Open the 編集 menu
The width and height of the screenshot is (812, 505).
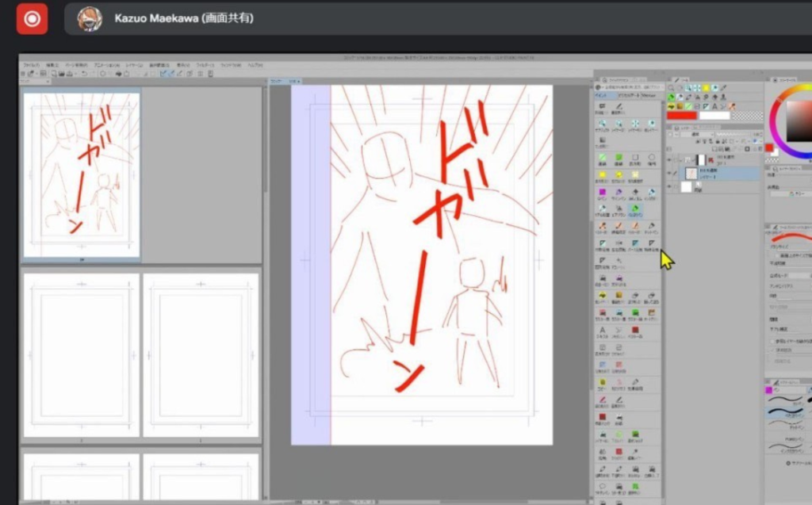point(52,65)
